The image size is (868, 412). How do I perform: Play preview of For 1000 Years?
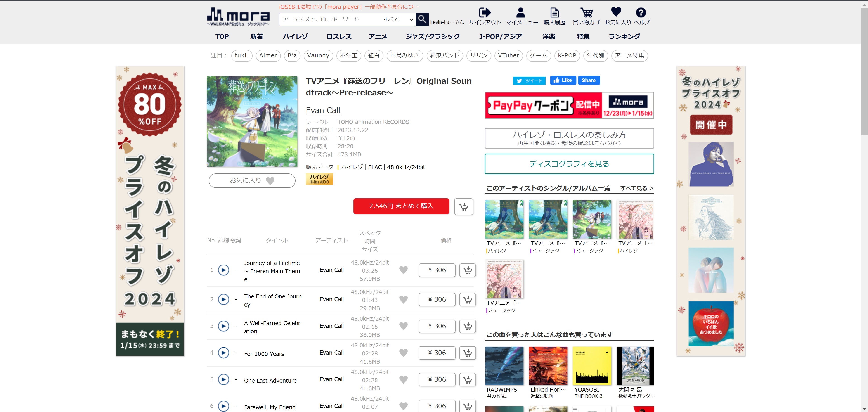click(x=223, y=353)
